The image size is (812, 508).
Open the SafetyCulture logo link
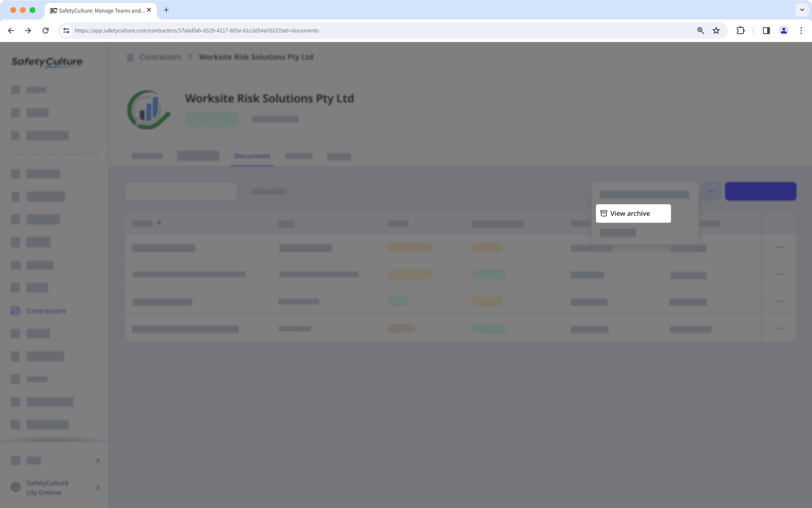pyautogui.click(x=46, y=62)
